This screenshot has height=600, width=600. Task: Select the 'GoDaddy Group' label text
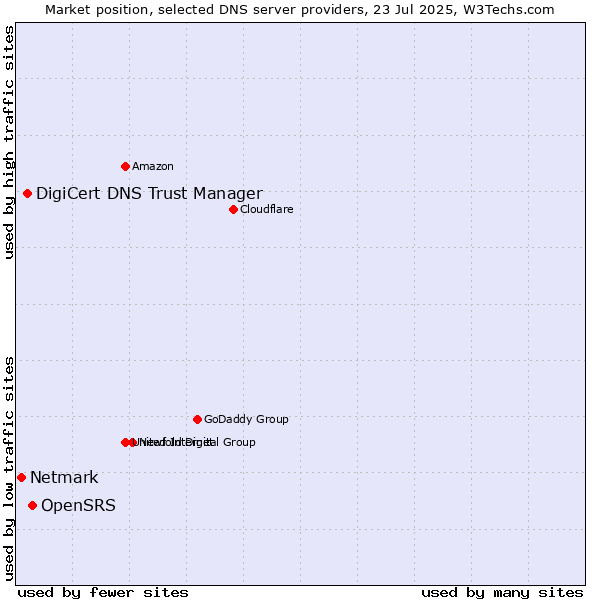pyautogui.click(x=246, y=419)
